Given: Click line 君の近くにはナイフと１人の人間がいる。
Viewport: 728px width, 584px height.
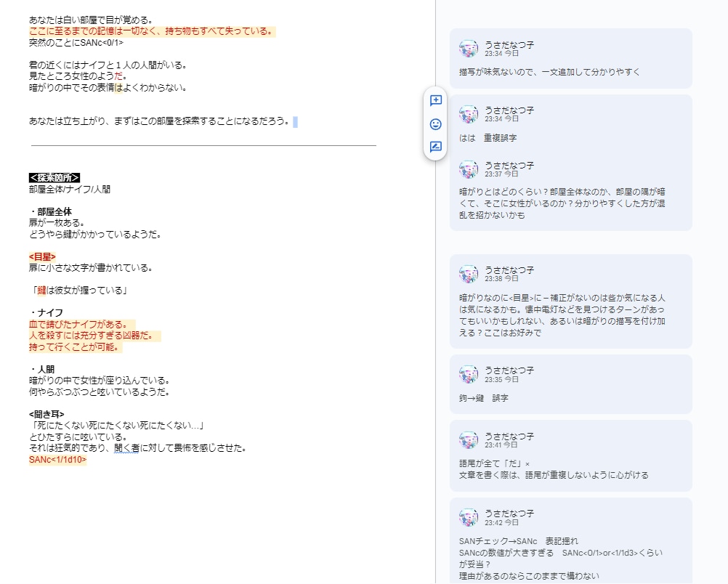Looking at the screenshot, I should [x=108, y=65].
